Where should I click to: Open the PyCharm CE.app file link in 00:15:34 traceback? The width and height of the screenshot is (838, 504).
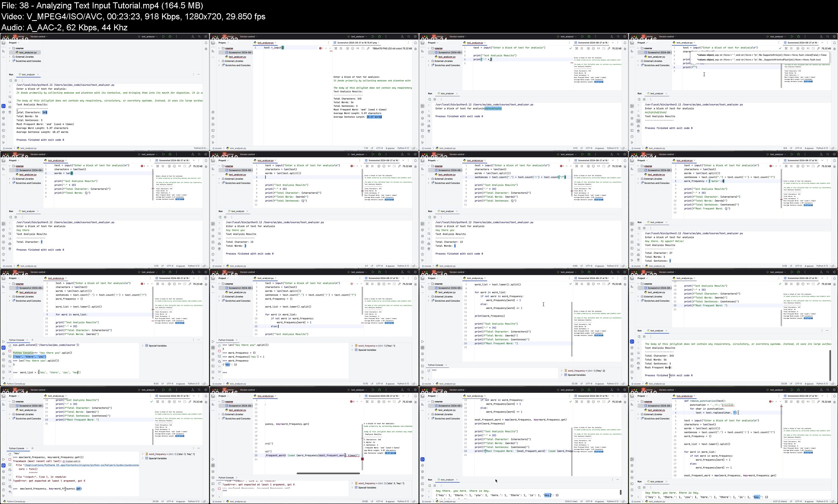click(x=81, y=465)
